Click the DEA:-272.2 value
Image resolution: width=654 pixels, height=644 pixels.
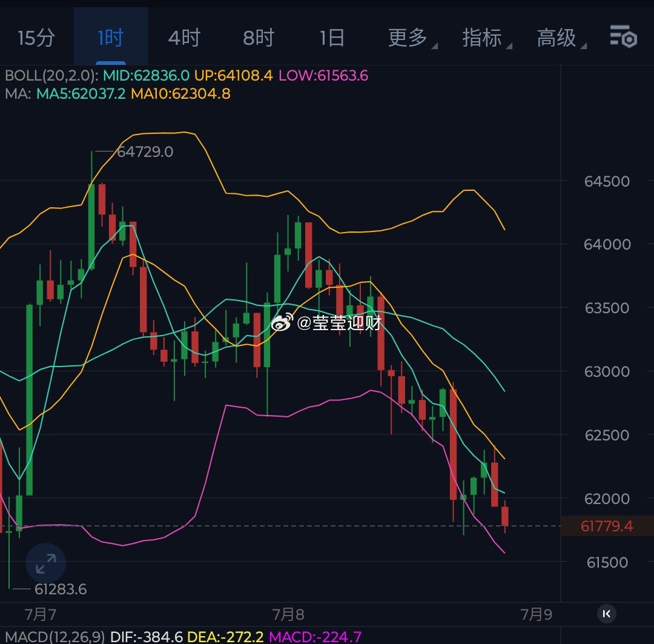226,637
